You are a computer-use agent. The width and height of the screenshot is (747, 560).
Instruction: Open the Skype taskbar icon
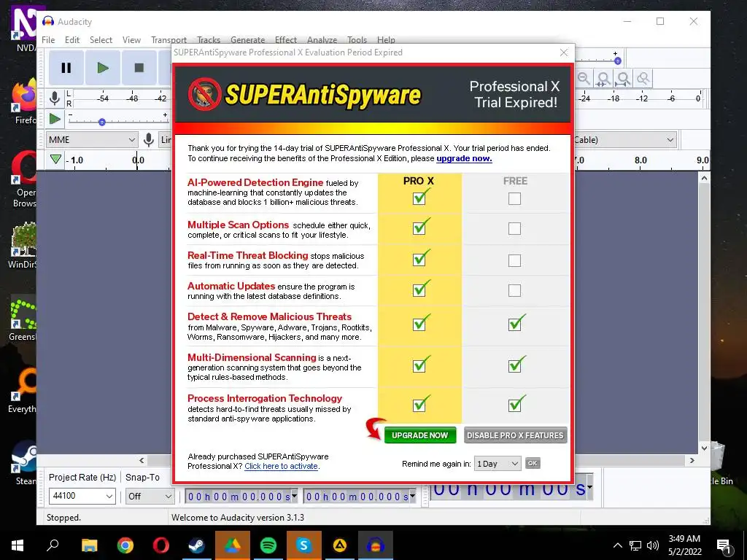304,545
